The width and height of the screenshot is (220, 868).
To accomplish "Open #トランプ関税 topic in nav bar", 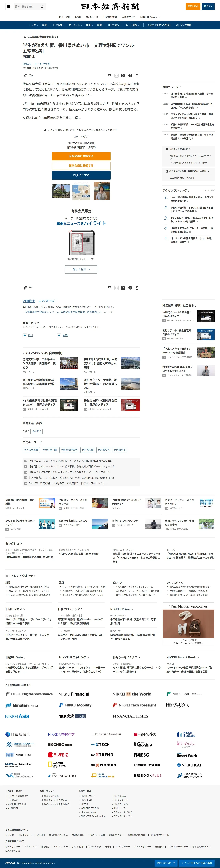I will click(184, 25).
